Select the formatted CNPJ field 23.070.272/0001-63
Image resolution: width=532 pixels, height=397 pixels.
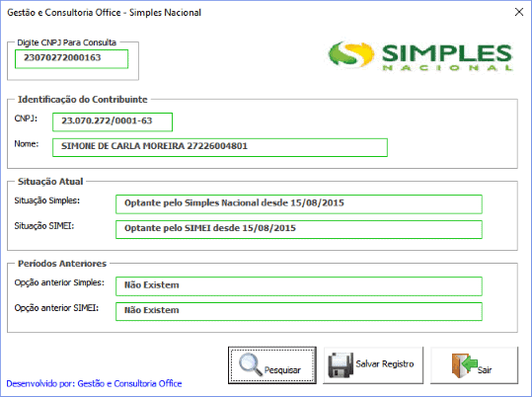[x=113, y=121]
